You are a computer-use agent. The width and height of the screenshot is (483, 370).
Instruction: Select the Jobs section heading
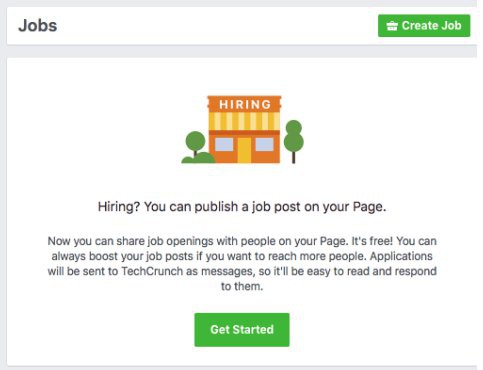click(37, 26)
